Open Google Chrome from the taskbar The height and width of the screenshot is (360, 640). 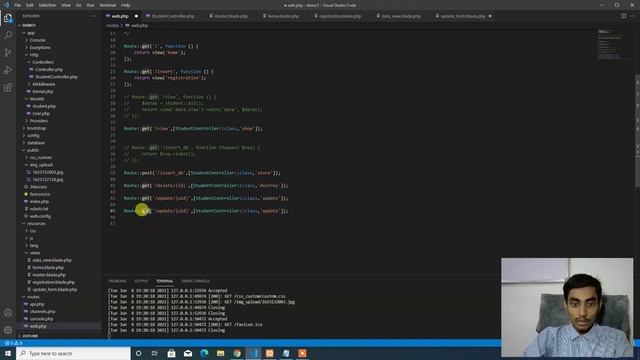tap(237, 353)
